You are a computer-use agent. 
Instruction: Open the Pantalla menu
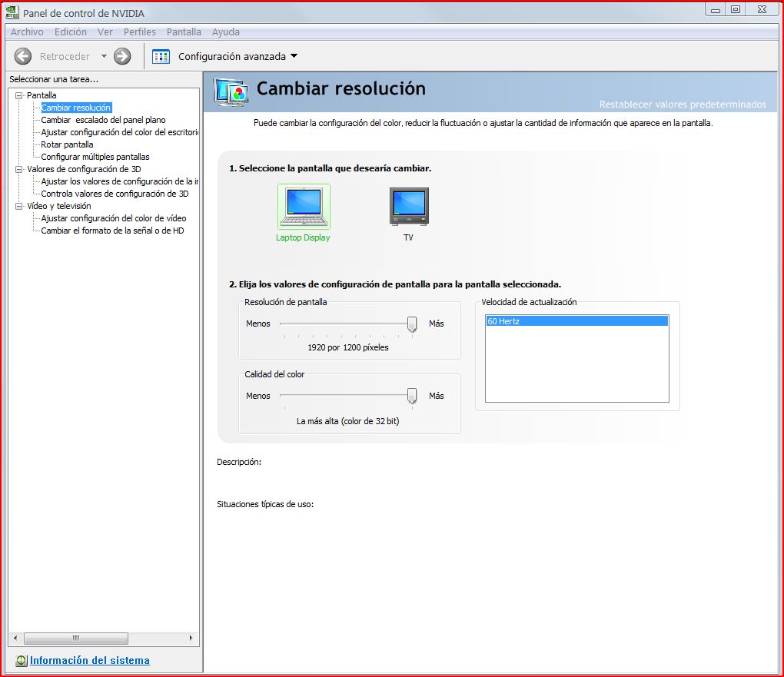click(184, 32)
